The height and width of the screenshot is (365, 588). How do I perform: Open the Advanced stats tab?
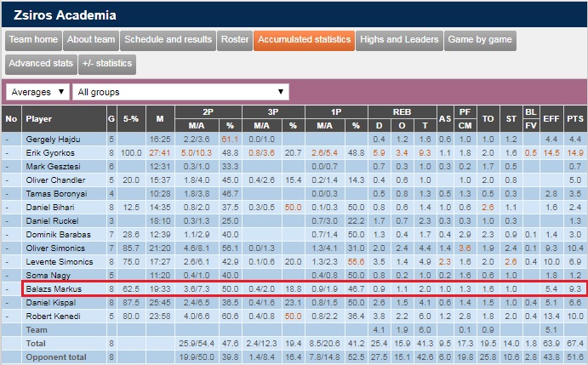(x=40, y=64)
